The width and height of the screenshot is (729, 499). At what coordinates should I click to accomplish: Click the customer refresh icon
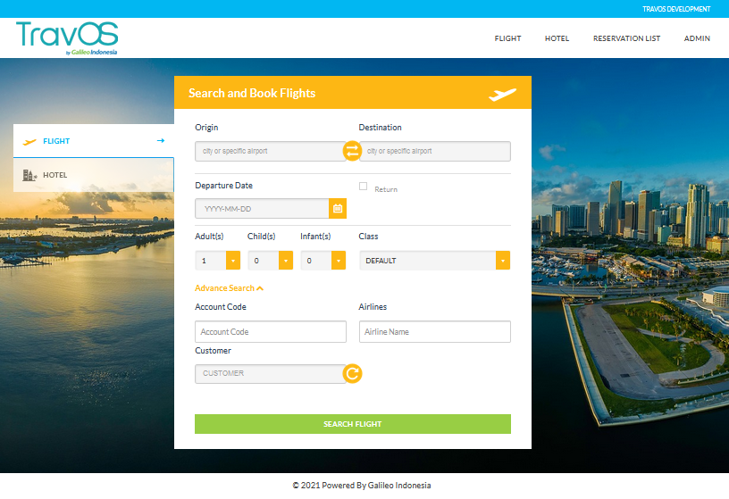point(352,373)
